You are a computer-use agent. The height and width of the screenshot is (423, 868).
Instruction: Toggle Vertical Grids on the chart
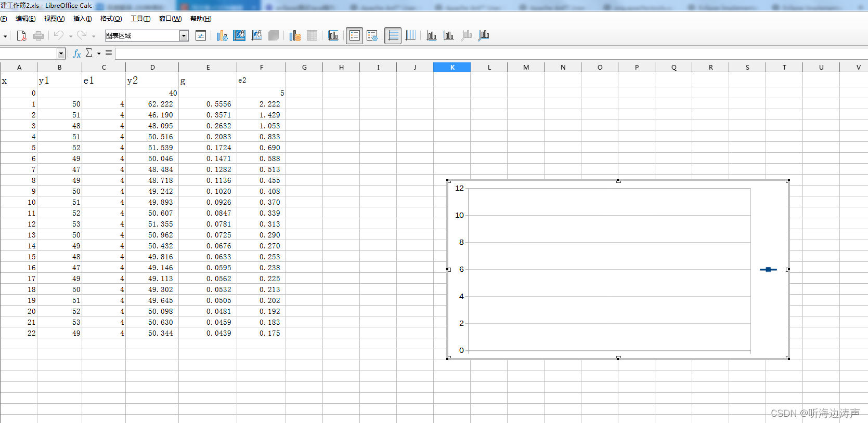pyautogui.click(x=410, y=35)
